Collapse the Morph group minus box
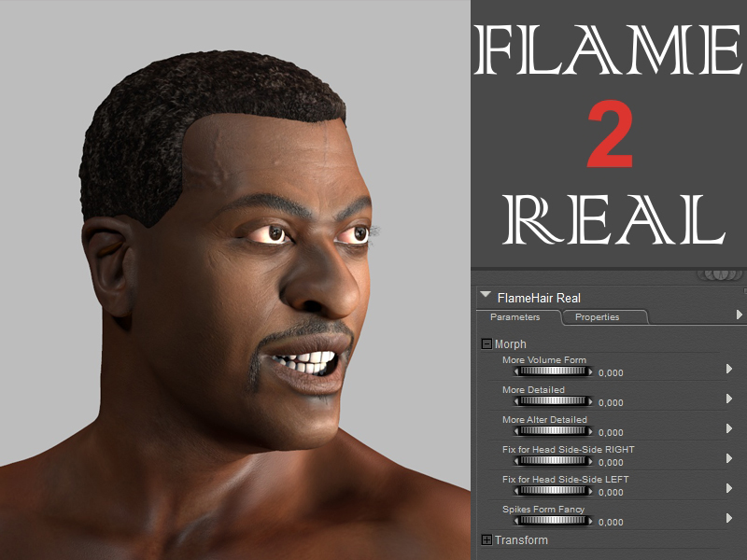The height and width of the screenshot is (560, 747). [x=486, y=343]
